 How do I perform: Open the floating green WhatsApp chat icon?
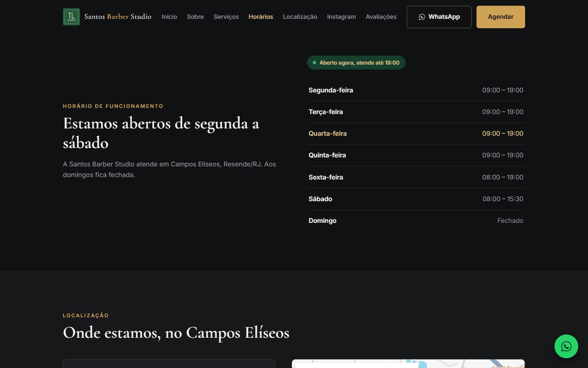[x=566, y=346]
